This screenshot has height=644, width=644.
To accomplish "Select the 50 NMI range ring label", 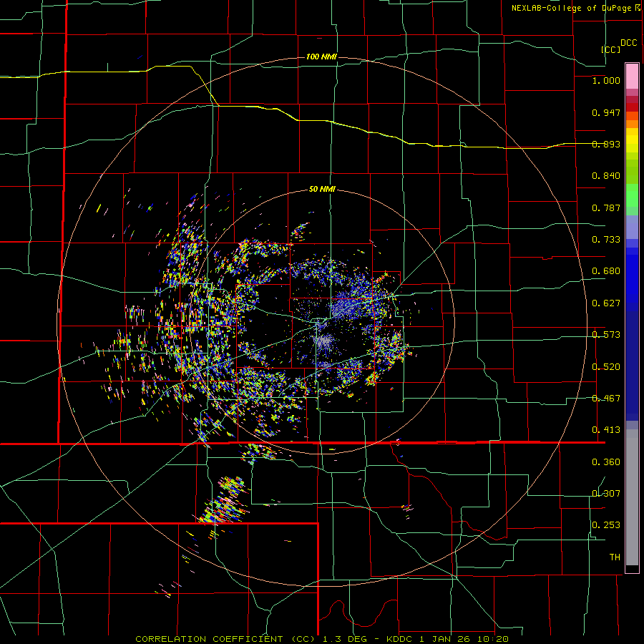I will pos(322,189).
